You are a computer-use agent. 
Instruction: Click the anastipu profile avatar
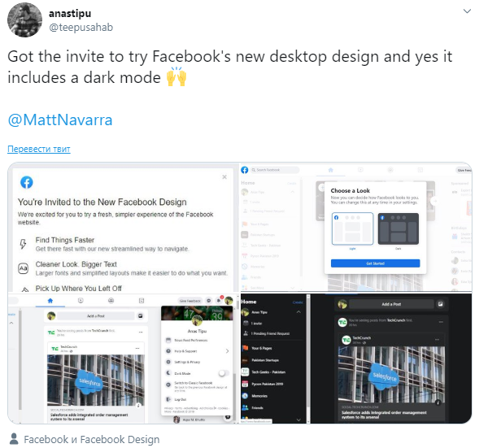coord(24,20)
